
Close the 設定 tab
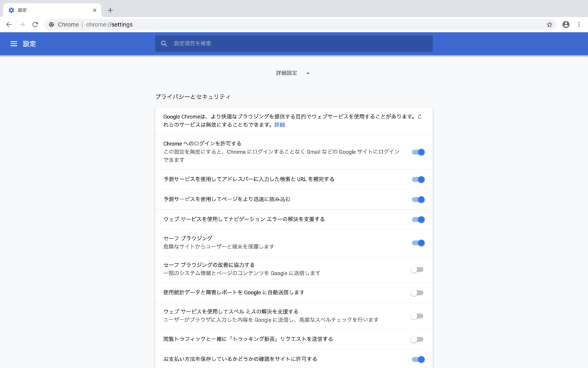click(x=94, y=10)
